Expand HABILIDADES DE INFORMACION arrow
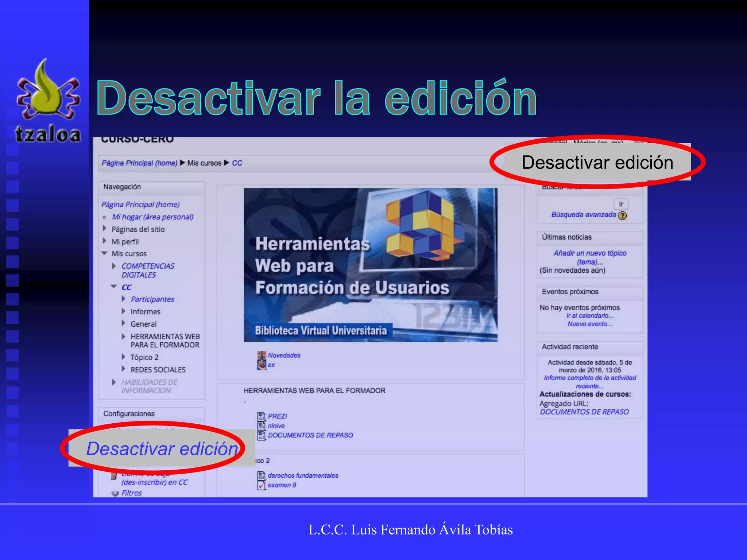The height and width of the screenshot is (560, 747). tap(114, 382)
